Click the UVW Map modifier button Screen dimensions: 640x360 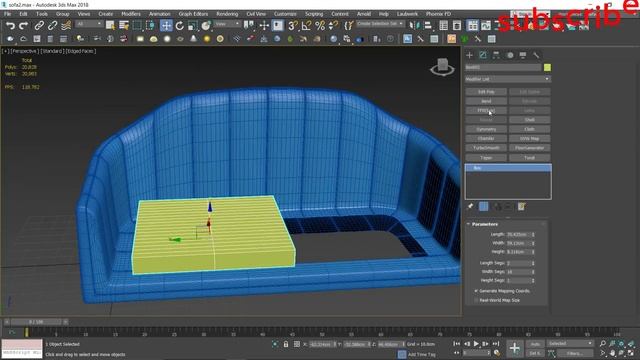pos(529,139)
